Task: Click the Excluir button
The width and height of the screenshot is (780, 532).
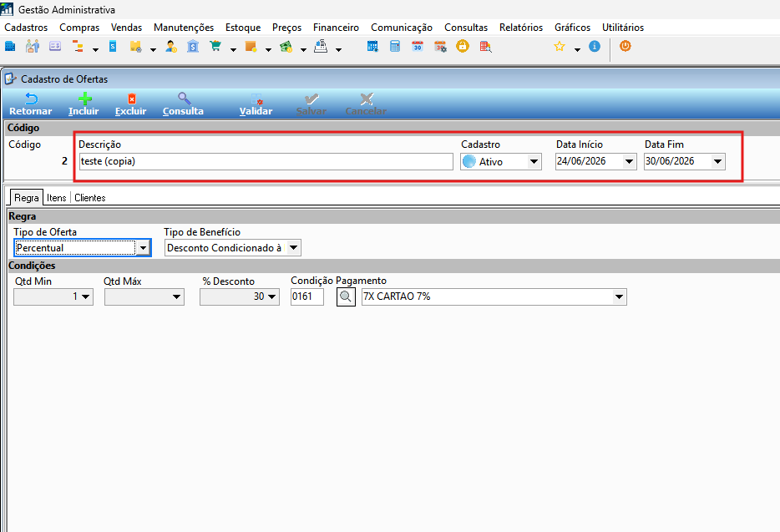Action: pyautogui.click(x=131, y=104)
